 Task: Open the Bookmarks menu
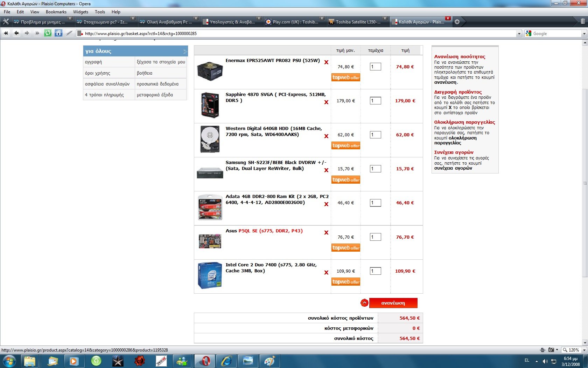(x=56, y=12)
